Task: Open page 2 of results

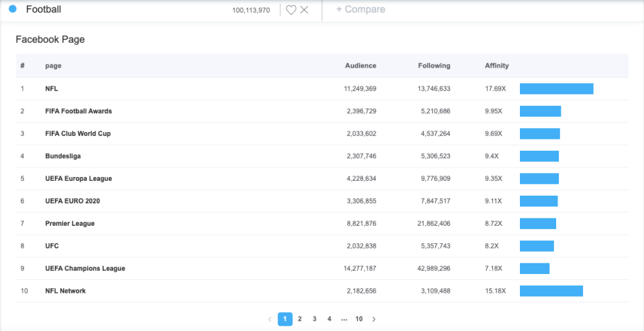Action: pos(300,319)
